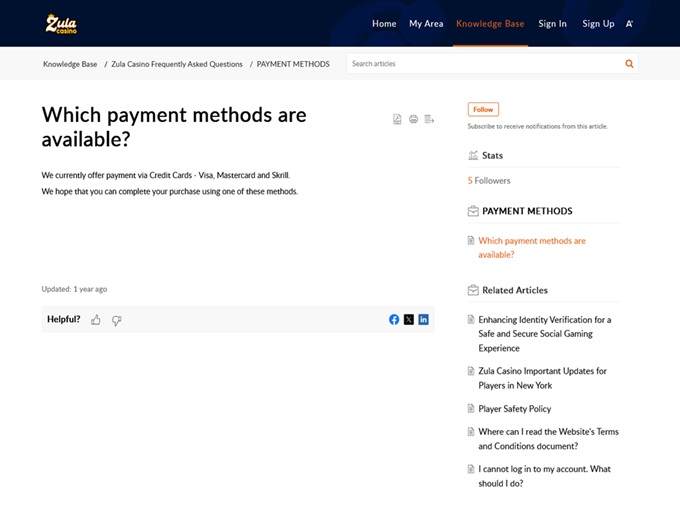The height and width of the screenshot is (511, 680).
Task: Open the font size accessibility control
Action: (629, 23)
